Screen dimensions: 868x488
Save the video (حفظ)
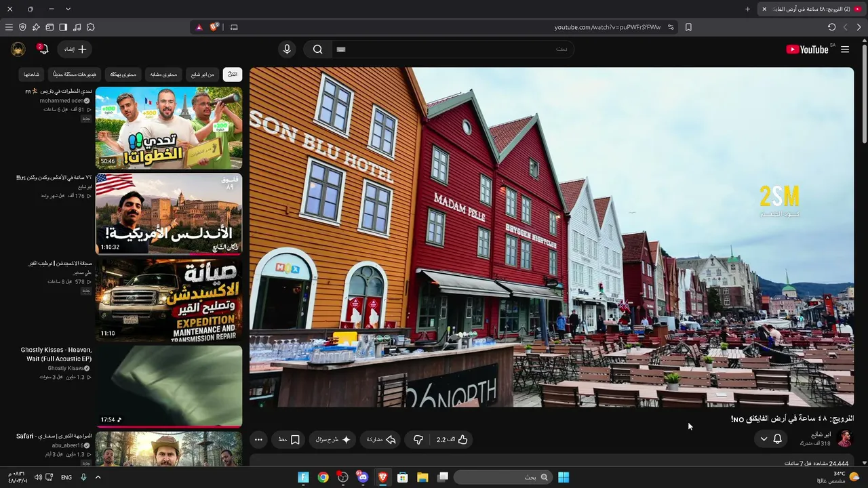289,439
